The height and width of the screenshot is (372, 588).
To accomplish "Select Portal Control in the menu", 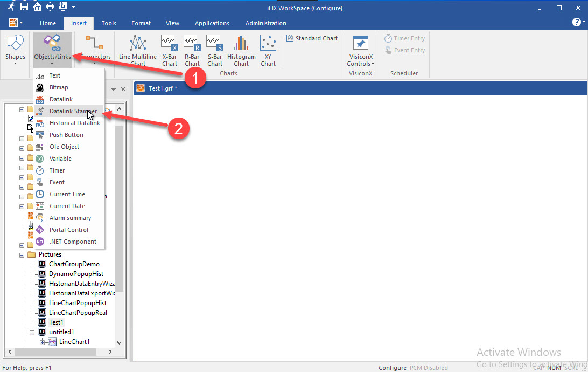I will click(69, 230).
